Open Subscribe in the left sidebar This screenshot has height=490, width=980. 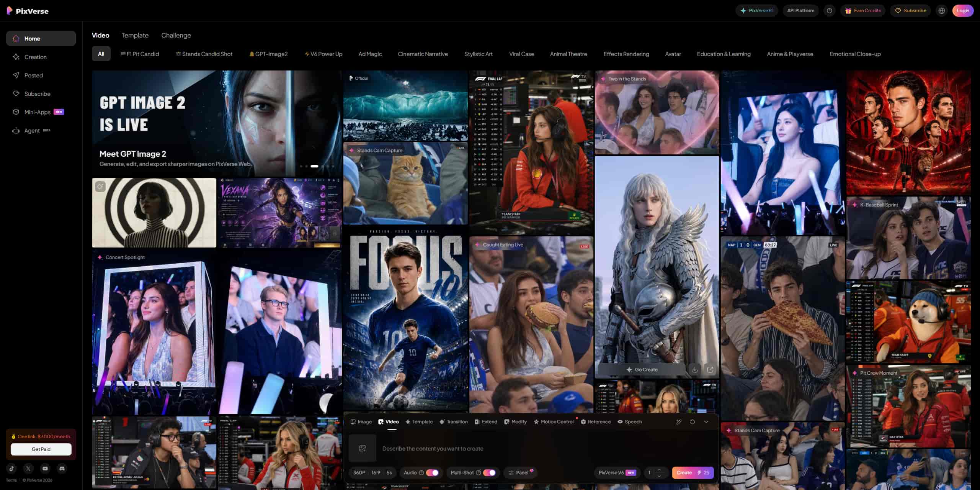(x=41, y=93)
